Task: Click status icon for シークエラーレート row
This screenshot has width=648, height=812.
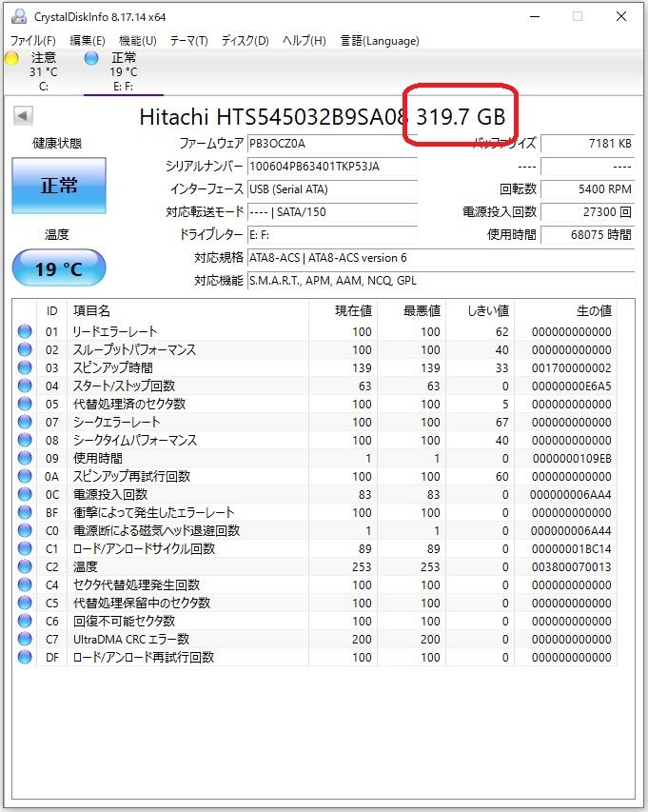Action: (25, 422)
